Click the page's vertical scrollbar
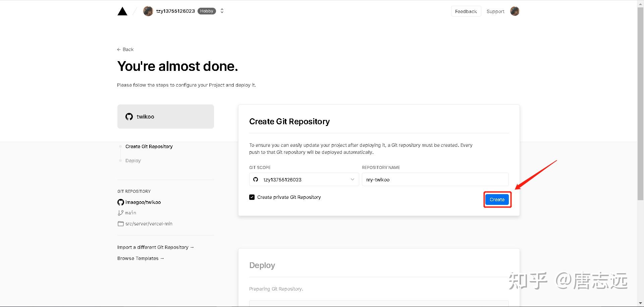Screen dimensions: 644x307 click(640, 101)
